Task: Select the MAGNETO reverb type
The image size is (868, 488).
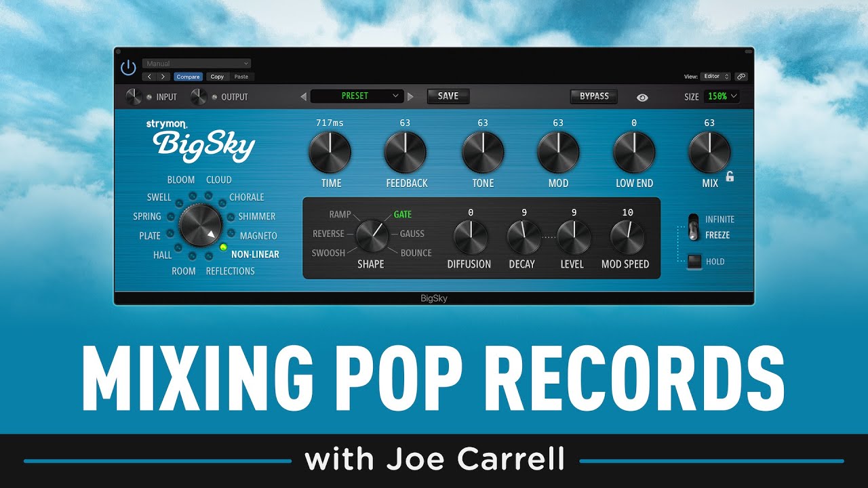Action: pyautogui.click(x=258, y=236)
